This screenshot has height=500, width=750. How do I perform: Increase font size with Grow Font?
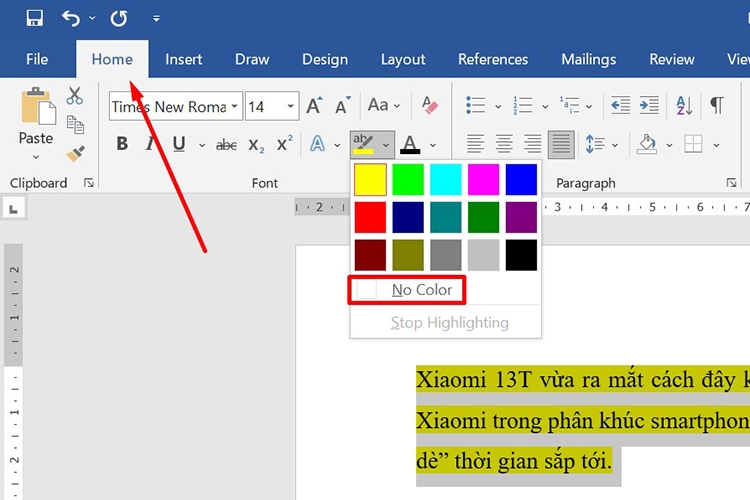pos(314,105)
